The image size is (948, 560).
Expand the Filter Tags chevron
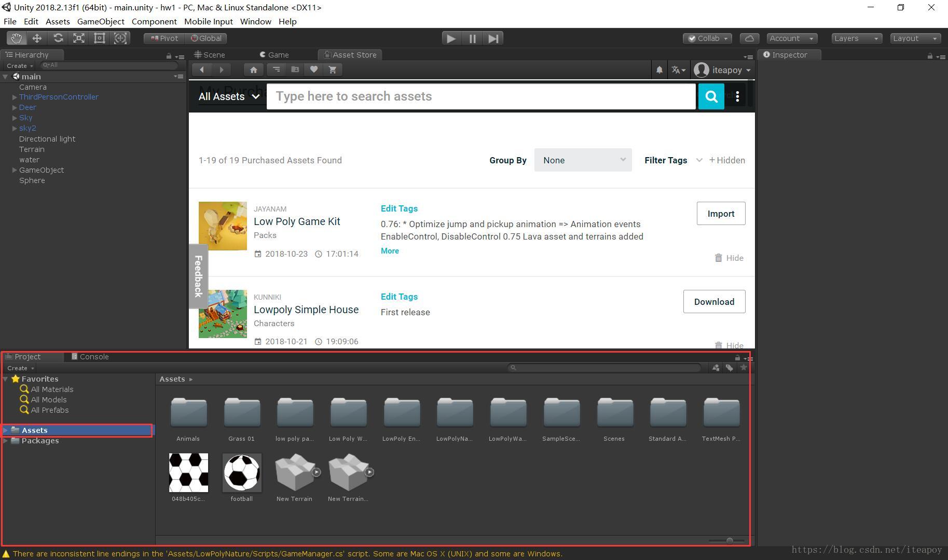[699, 160]
